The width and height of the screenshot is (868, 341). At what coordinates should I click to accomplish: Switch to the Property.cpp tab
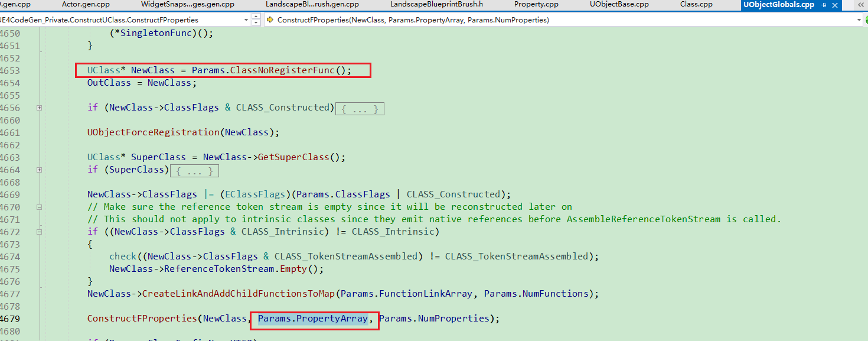tap(536, 4)
